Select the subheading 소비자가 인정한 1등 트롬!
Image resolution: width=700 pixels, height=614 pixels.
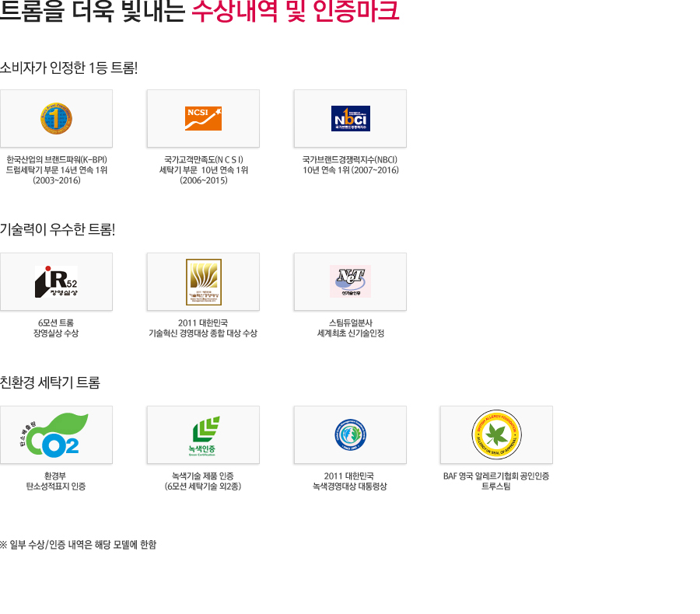68,68
